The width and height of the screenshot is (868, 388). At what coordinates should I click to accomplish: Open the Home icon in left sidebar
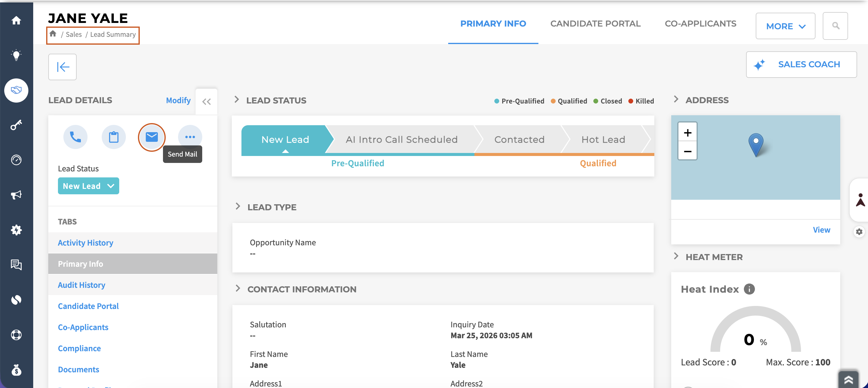coord(16,21)
